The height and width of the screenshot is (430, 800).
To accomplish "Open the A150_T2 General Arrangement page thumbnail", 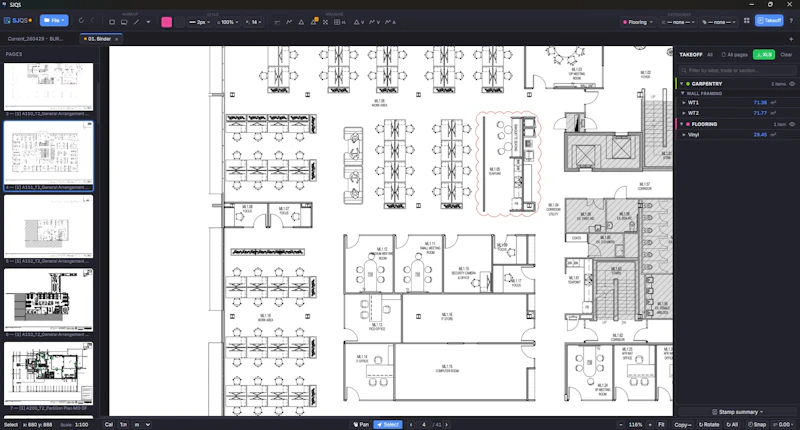I will [x=48, y=87].
